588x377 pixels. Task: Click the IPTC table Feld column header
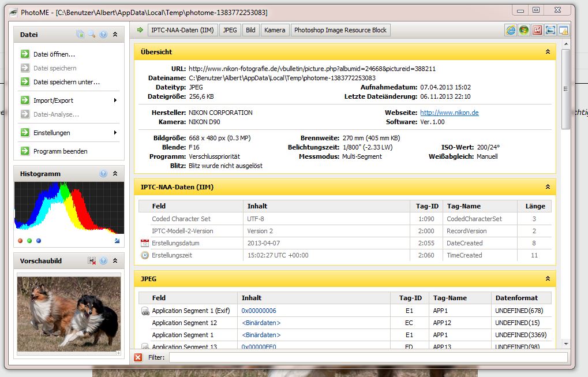[x=191, y=206]
